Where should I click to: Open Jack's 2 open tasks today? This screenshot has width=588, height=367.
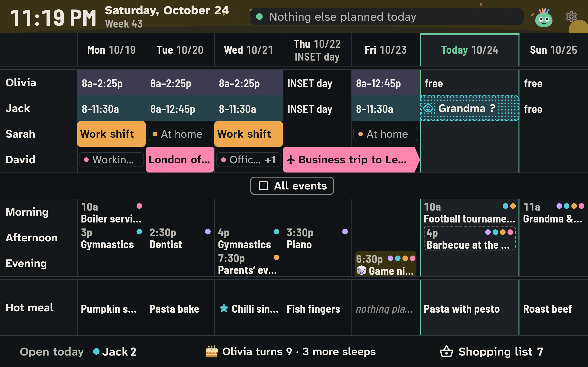tap(115, 351)
